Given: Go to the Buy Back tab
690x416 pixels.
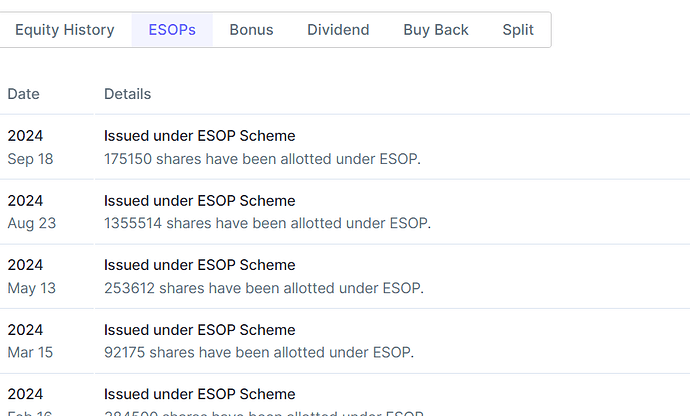Looking at the screenshot, I should click(436, 30).
